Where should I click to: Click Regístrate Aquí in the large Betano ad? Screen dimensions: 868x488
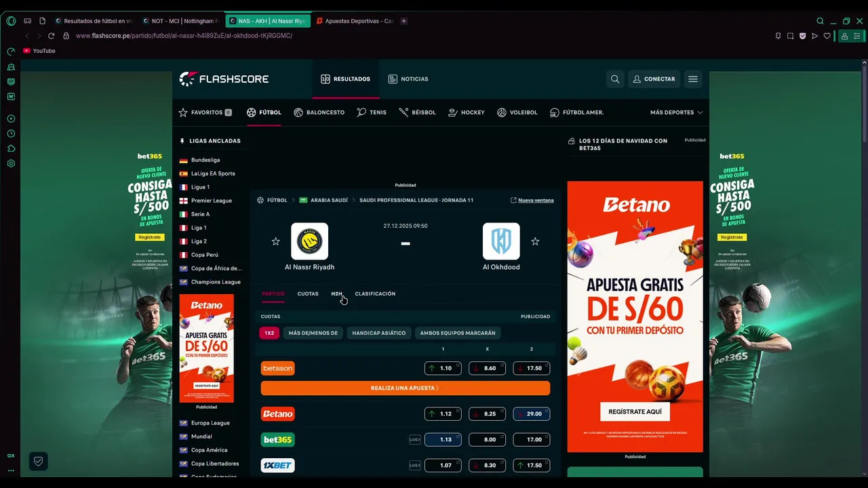[x=635, y=411]
